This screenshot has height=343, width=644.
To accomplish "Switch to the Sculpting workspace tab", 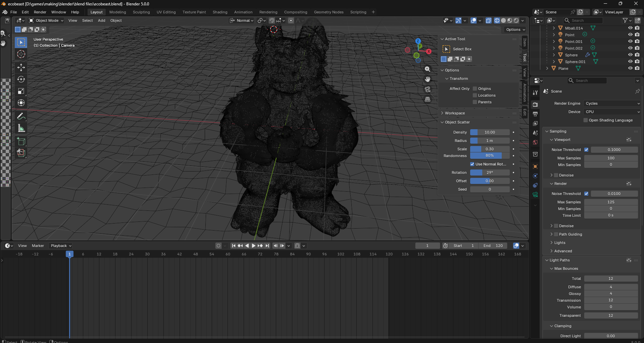I will [141, 12].
